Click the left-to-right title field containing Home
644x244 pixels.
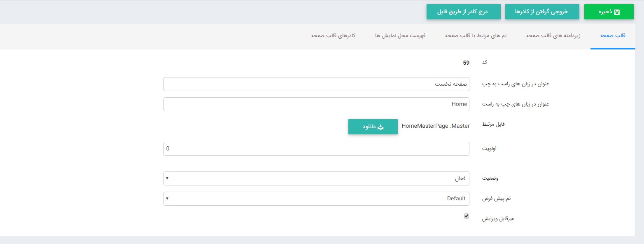click(x=316, y=104)
